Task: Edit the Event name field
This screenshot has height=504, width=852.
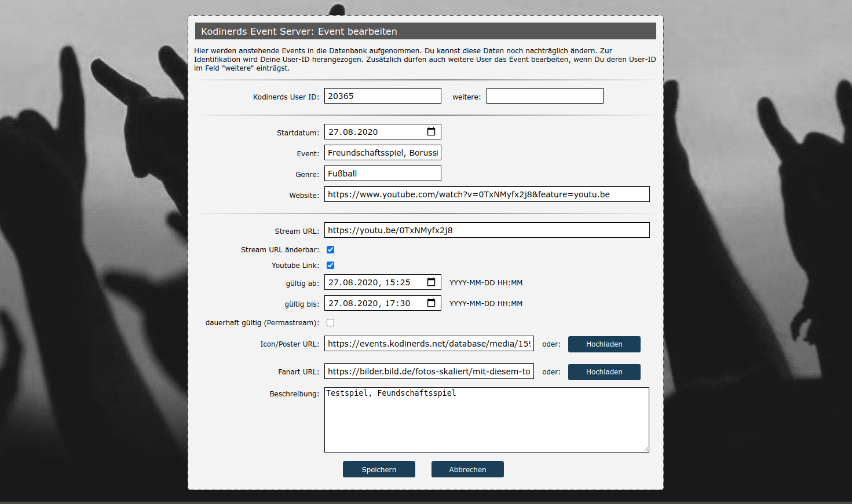Action: 383,153
